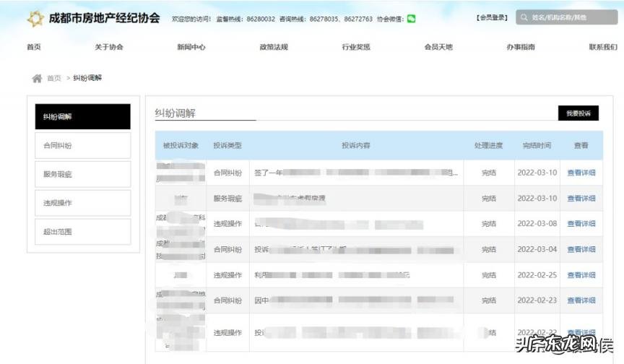624x364 pixels.
Task: Click the 2022-02-25 completion date cell
Action: tap(537, 275)
